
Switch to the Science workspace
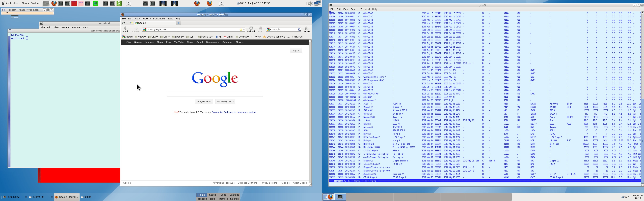[234, 199]
